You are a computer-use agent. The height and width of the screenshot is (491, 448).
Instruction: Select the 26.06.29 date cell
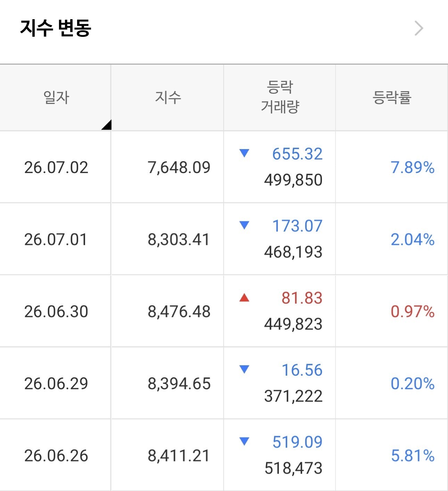pyautogui.click(x=56, y=383)
